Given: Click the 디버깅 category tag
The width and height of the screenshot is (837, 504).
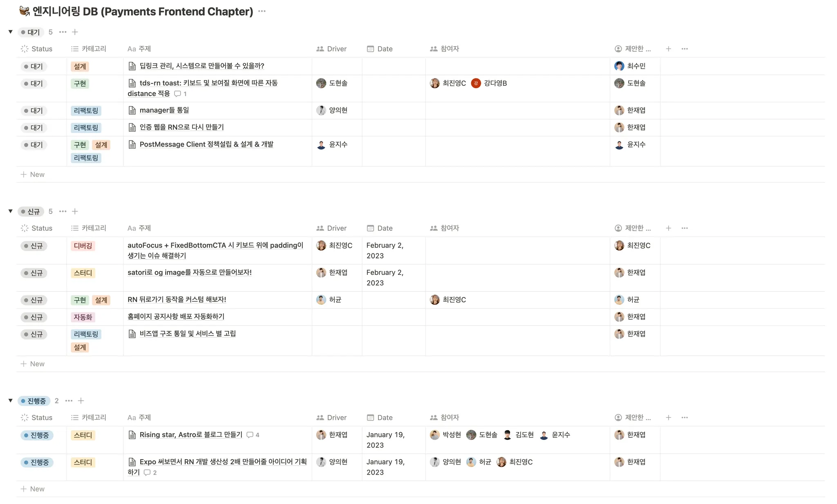Looking at the screenshot, I should click(x=83, y=246).
